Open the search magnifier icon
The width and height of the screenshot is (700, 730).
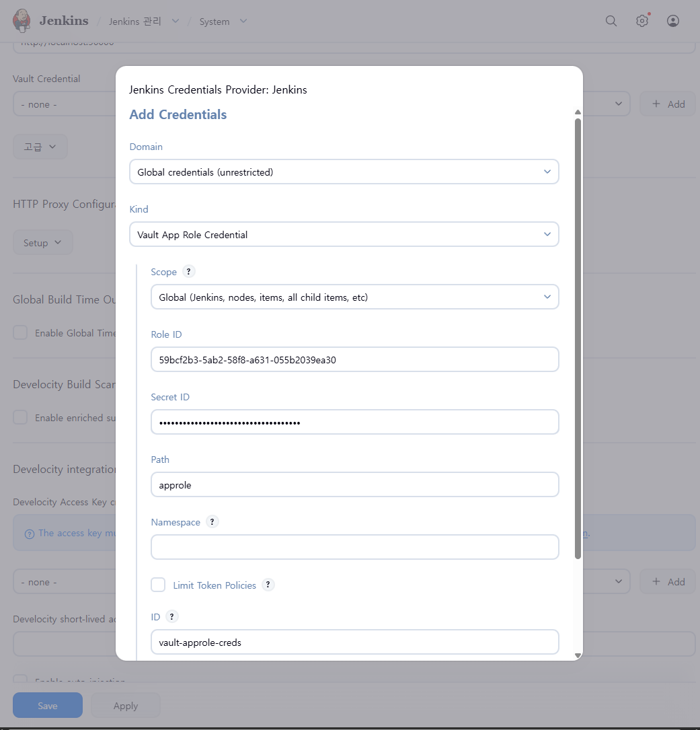coord(611,21)
